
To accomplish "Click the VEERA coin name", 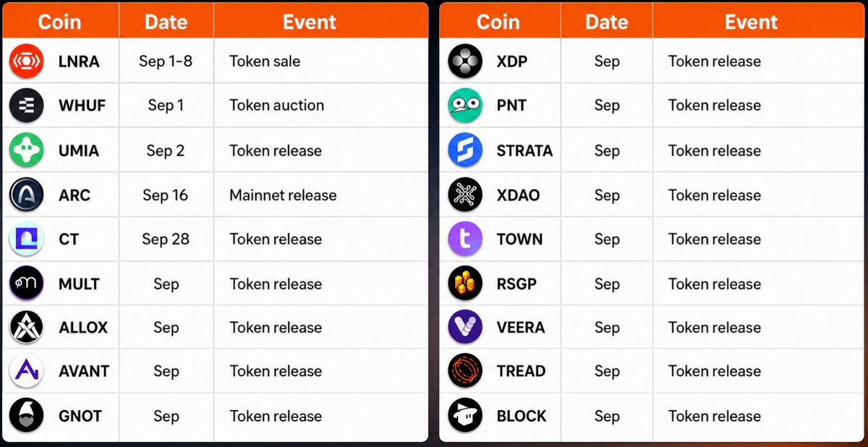I will [x=521, y=328].
